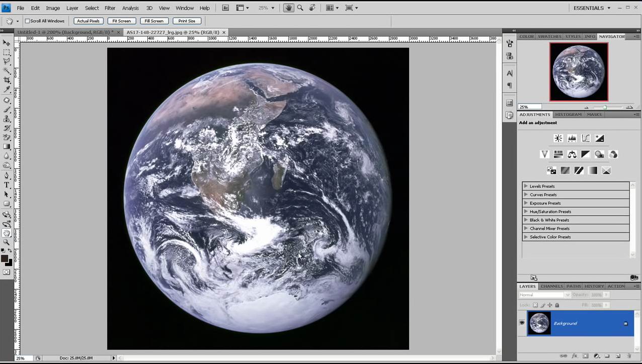
Task: Add a Hue/Saturation adjustment
Action: [558, 154]
